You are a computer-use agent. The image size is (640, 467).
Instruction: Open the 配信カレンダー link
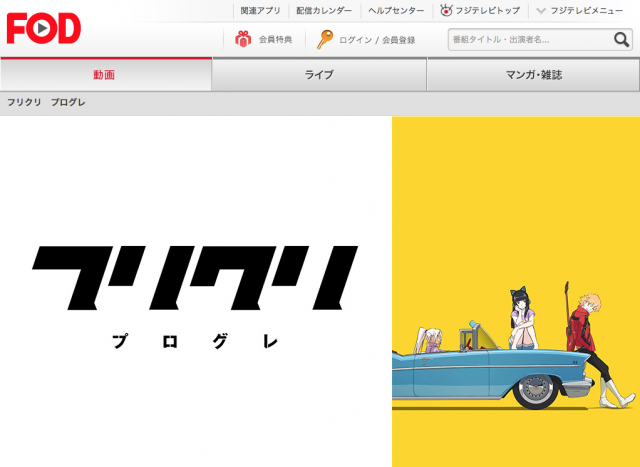(x=324, y=11)
